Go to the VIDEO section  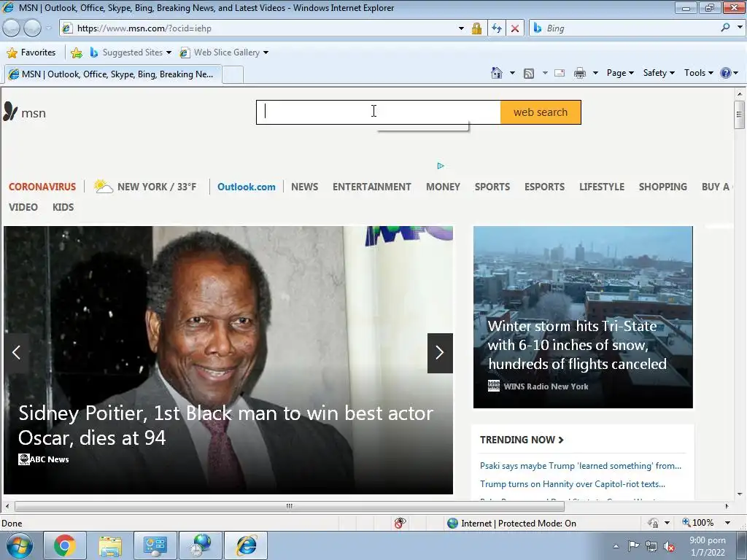tap(23, 207)
